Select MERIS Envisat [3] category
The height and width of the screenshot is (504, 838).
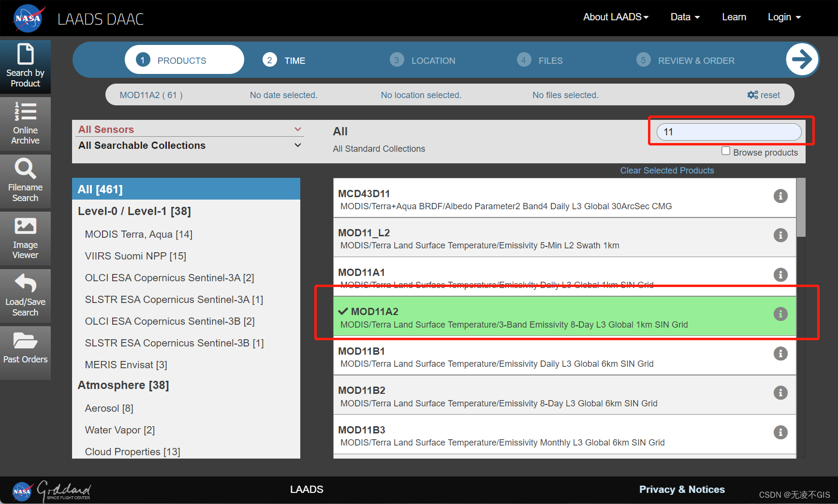pyautogui.click(x=126, y=364)
